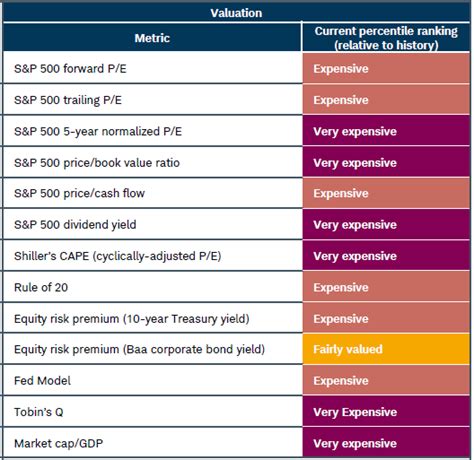This screenshot has height=460, width=474.
Task: Select S&P 500 trailing P/E label
Action: click(x=68, y=100)
